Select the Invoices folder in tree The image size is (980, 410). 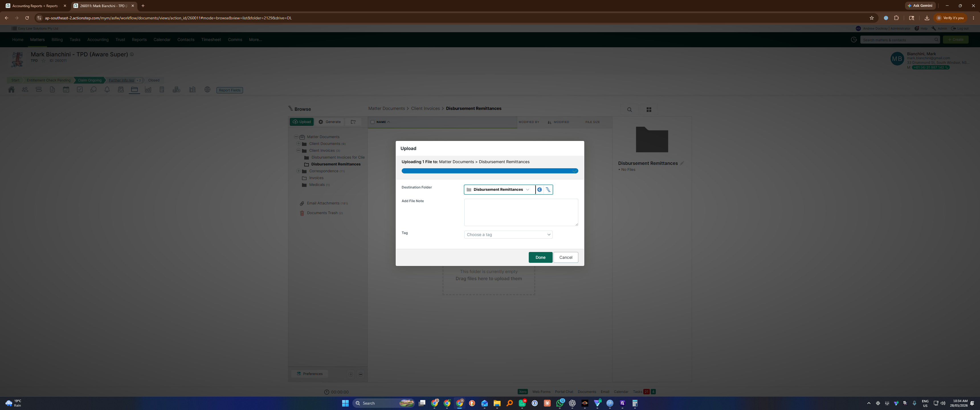(x=316, y=178)
